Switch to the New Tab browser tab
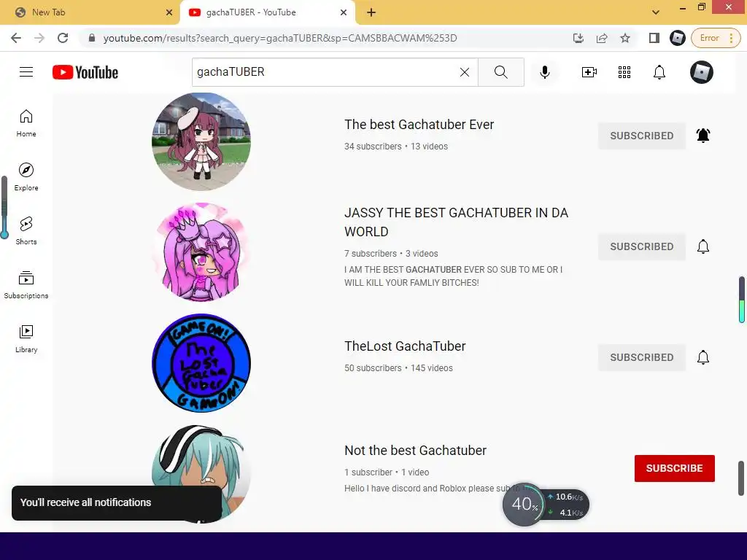 (x=89, y=12)
